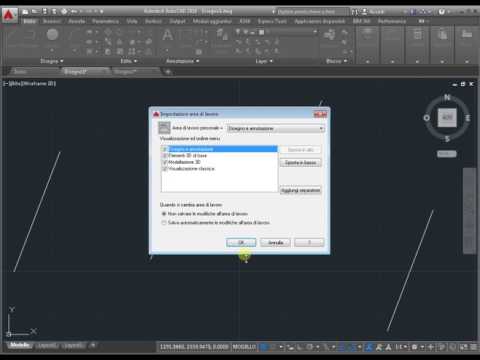
Task: Click the Aggiungi separatore button
Action: point(300,190)
